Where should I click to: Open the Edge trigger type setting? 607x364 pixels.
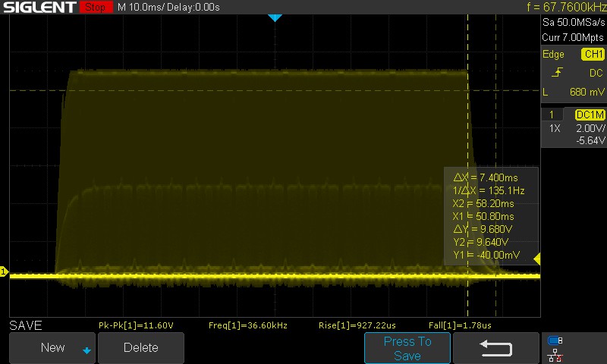coord(553,54)
